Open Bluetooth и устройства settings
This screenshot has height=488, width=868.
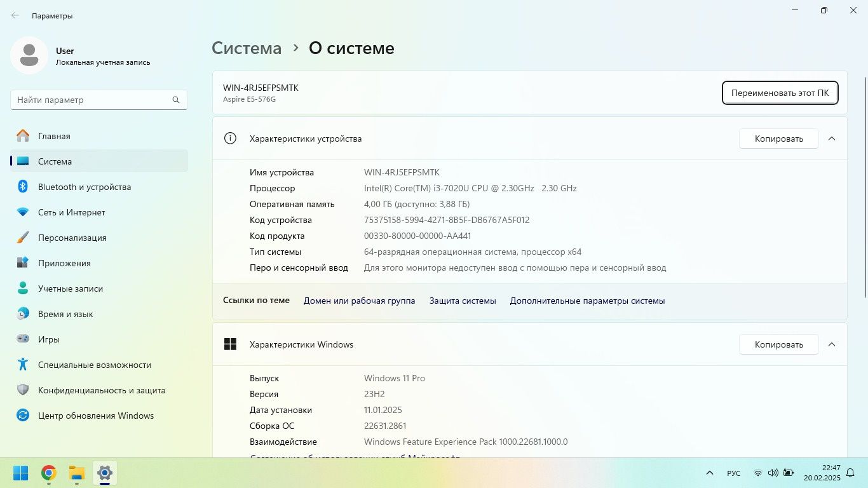click(x=99, y=187)
